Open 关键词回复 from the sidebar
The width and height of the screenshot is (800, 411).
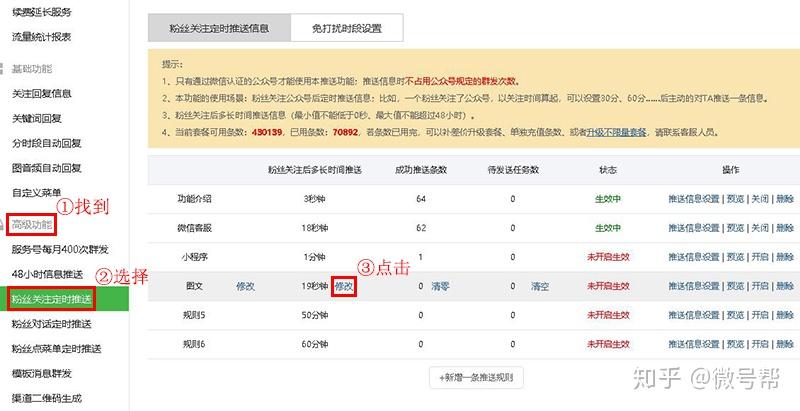pyautogui.click(x=37, y=118)
